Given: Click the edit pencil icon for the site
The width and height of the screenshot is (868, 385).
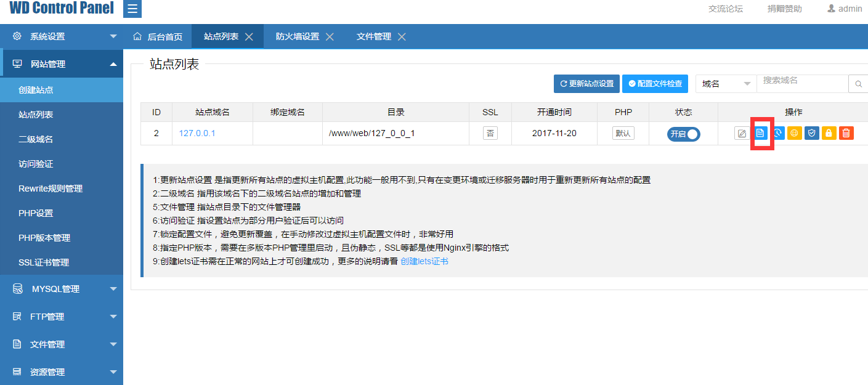Looking at the screenshot, I should tap(742, 132).
